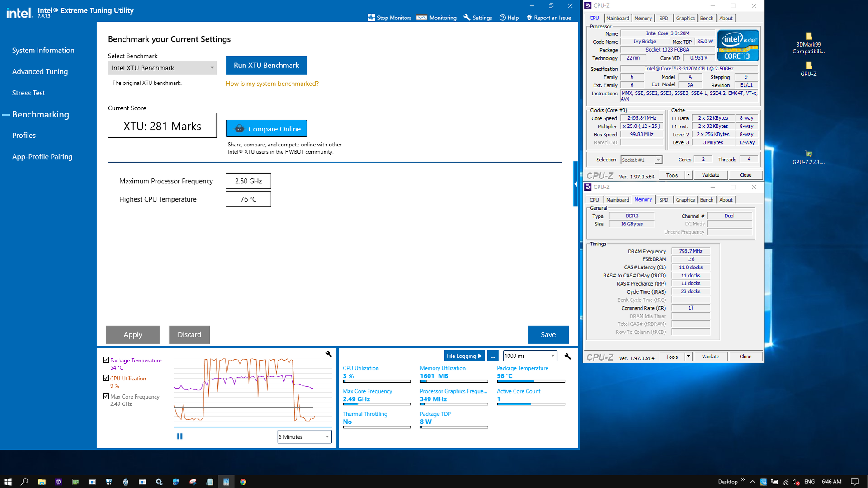
Task: Click Apply button
Action: (133, 334)
